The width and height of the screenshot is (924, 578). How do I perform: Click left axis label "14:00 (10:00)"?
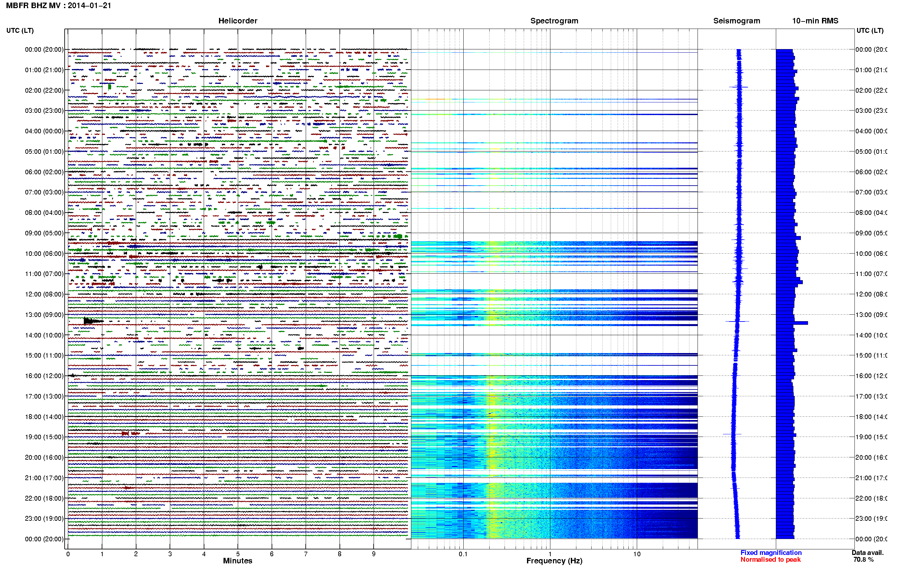pyautogui.click(x=44, y=335)
